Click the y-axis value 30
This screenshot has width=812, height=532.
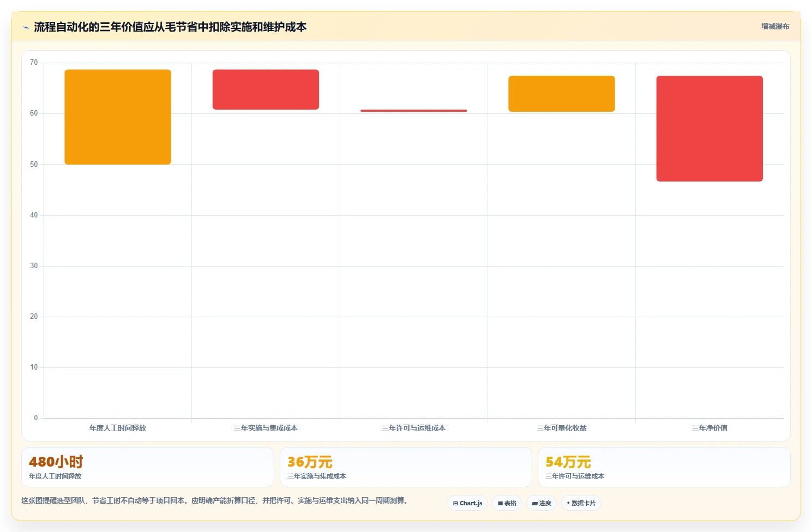tap(34, 266)
